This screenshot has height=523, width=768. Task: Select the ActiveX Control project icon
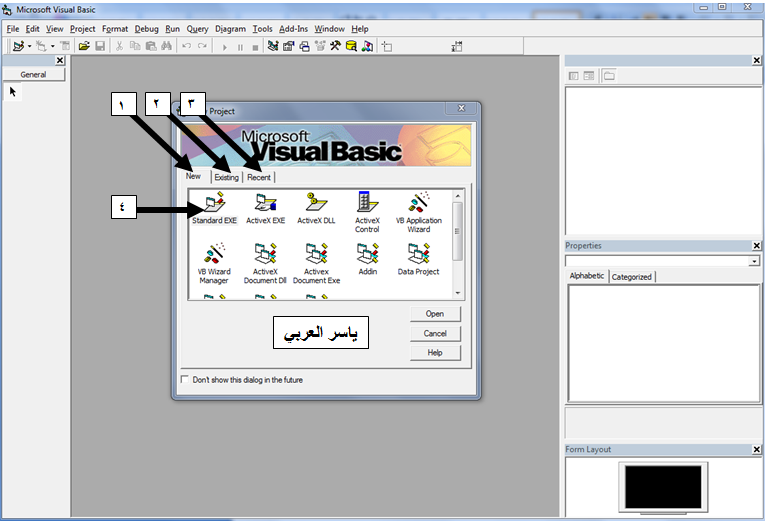pyautogui.click(x=367, y=212)
